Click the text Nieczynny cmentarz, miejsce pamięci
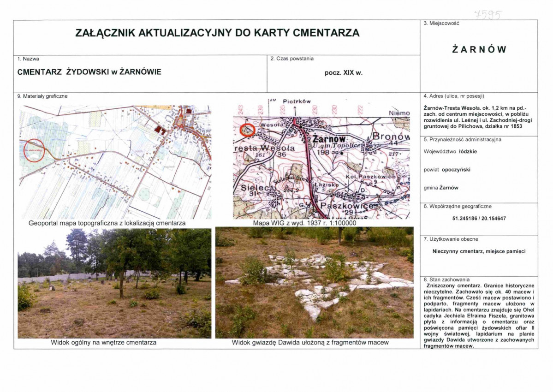553x392 pixels. [x=479, y=251]
